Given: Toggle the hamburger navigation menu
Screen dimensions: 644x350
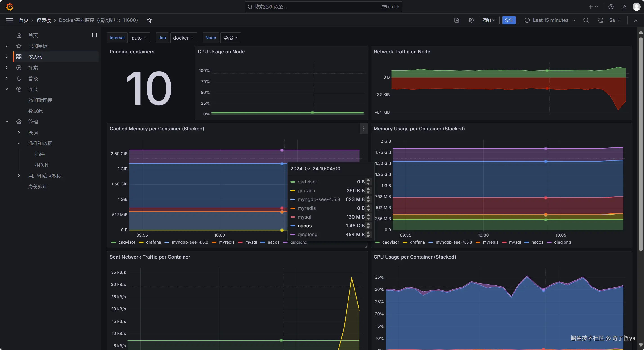Looking at the screenshot, I should click(x=9, y=20).
